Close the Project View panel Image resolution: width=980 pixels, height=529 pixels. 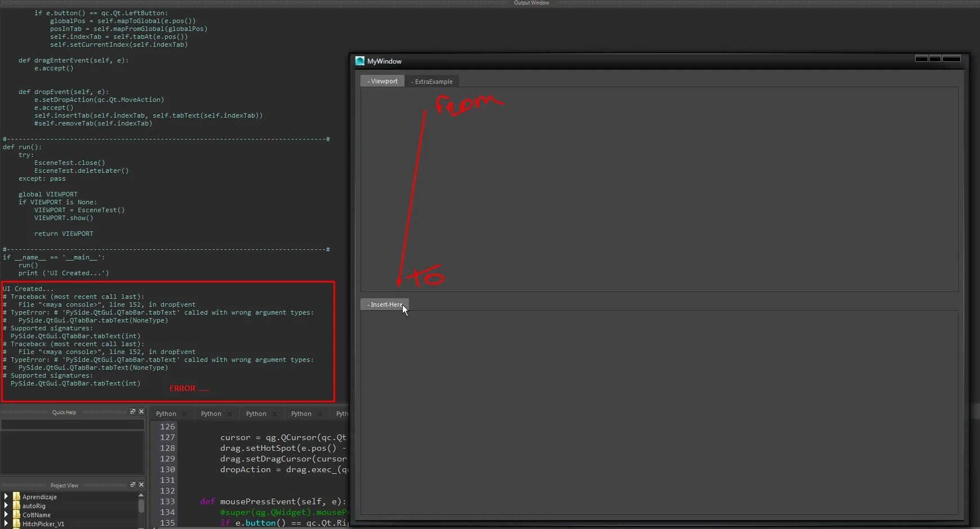point(141,485)
